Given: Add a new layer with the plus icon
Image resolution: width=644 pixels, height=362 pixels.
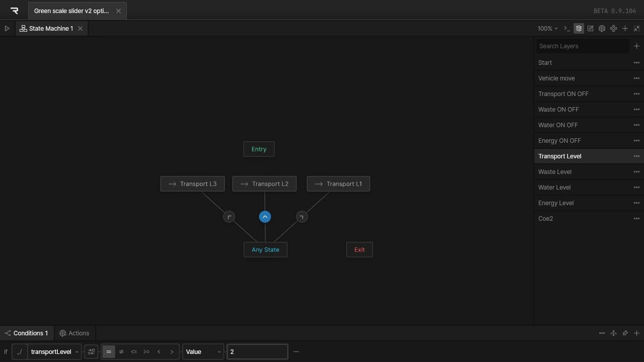Looking at the screenshot, I should [636, 46].
